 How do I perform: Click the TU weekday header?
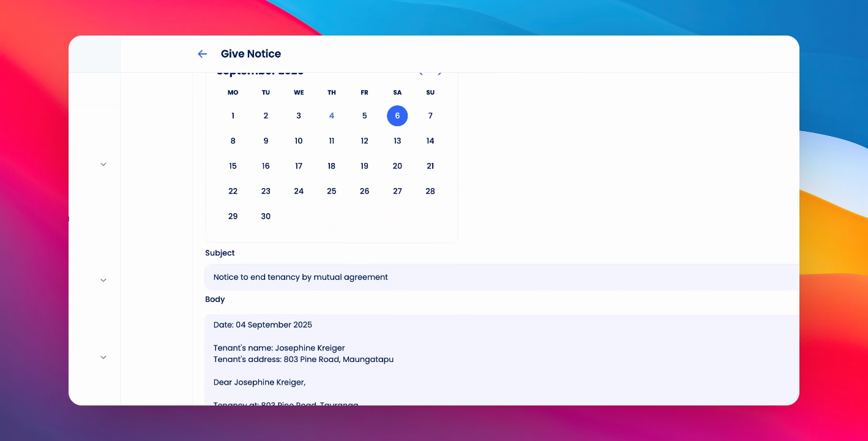point(266,92)
